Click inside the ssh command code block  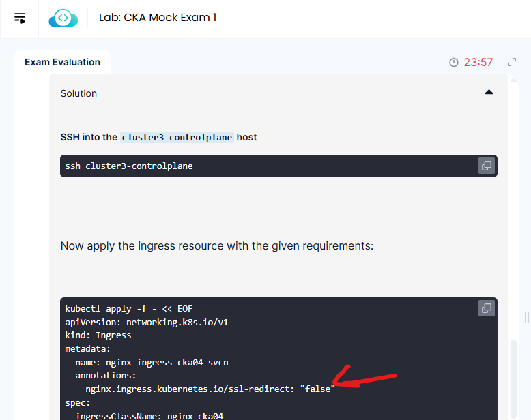[273, 166]
